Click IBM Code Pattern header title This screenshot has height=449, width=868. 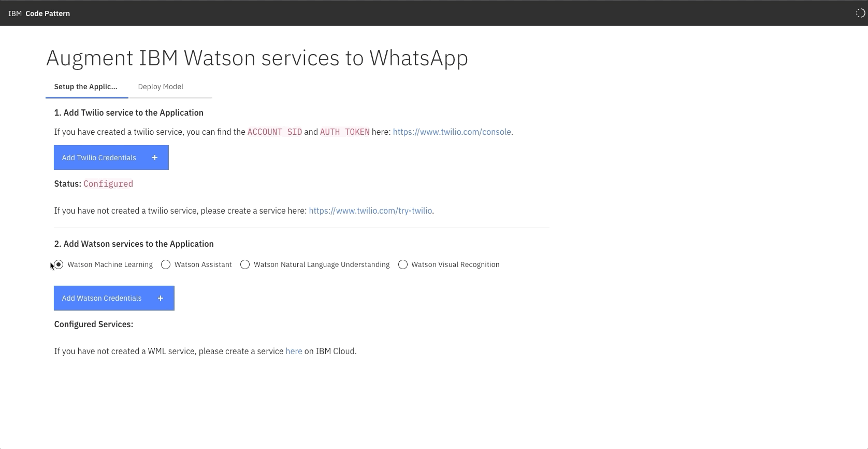(x=39, y=13)
